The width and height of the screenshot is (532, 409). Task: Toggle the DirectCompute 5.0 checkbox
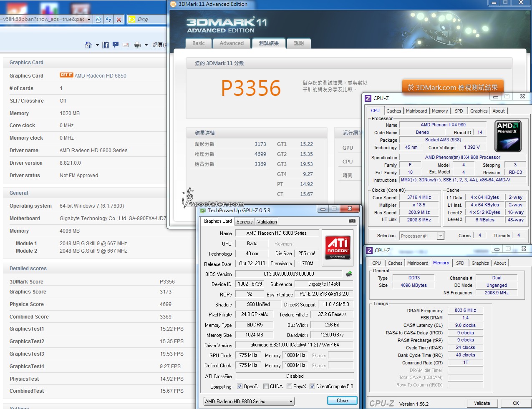[x=312, y=386]
